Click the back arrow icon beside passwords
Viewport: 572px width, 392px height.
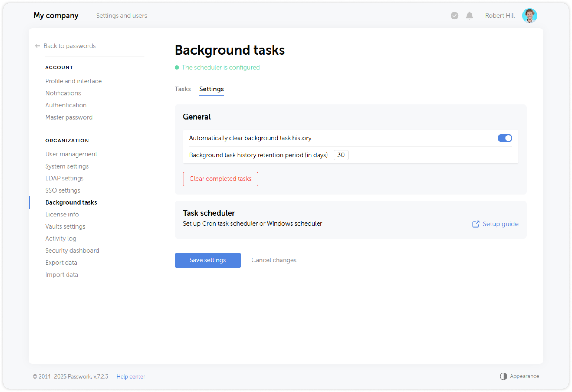(37, 46)
